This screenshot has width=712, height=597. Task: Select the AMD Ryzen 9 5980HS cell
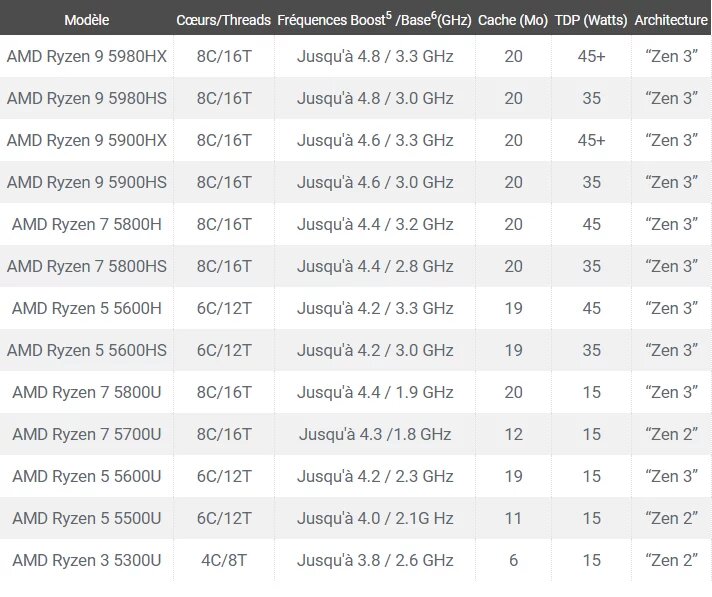coord(87,98)
